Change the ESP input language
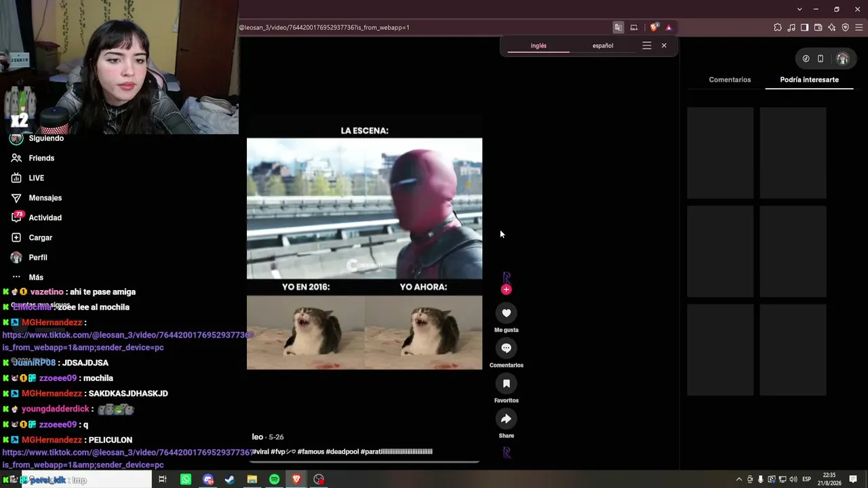This screenshot has width=868, height=488. click(807, 480)
